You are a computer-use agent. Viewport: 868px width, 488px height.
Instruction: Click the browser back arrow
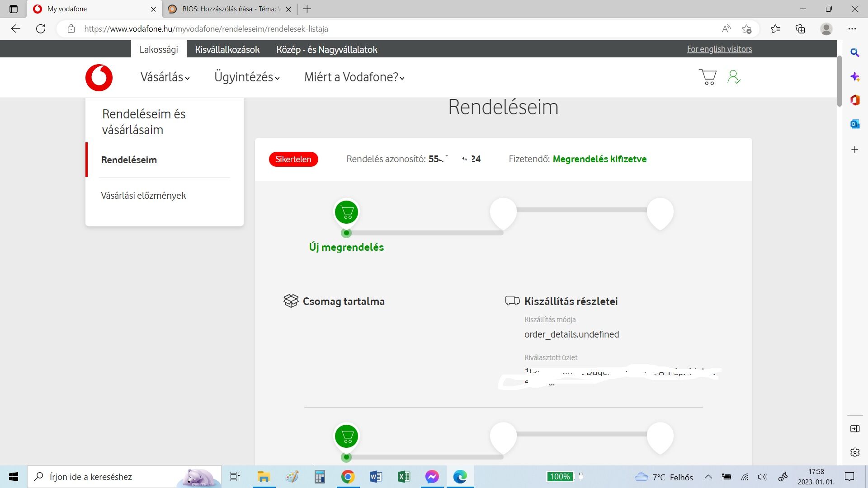coord(16,29)
